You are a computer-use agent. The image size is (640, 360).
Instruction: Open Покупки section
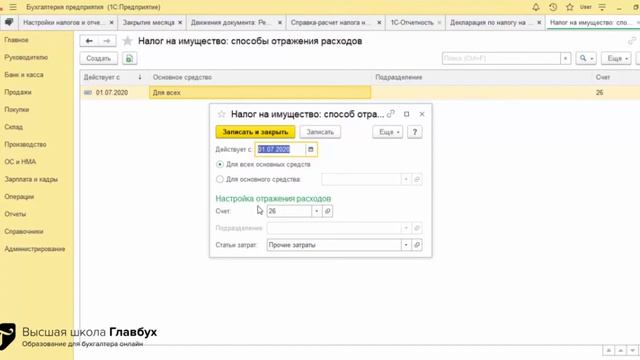(x=17, y=110)
